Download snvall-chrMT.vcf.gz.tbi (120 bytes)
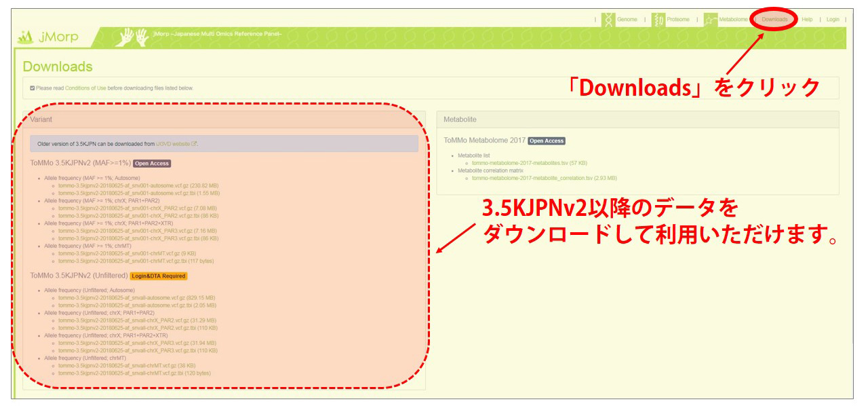868x406 pixels. click(135, 373)
